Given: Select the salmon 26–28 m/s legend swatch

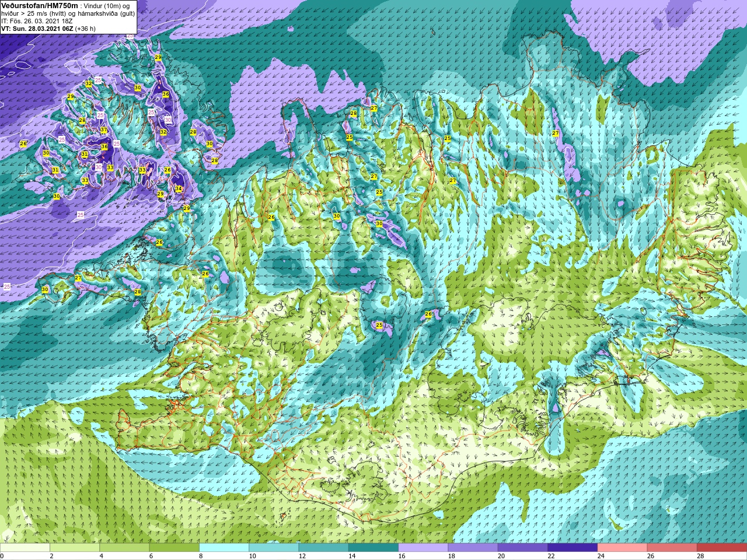Looking at the screenshot, I should coord(672,548).
